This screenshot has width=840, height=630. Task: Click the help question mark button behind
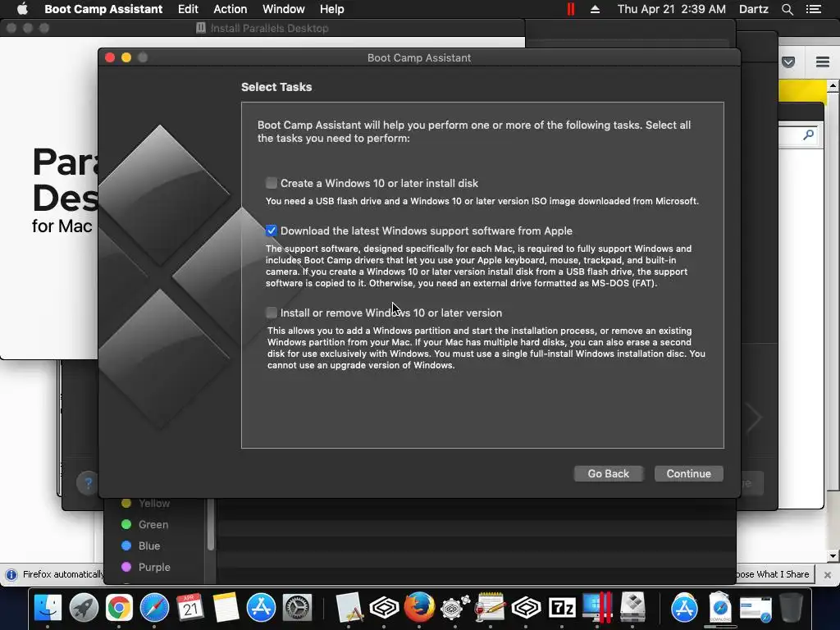coord(88,483)
